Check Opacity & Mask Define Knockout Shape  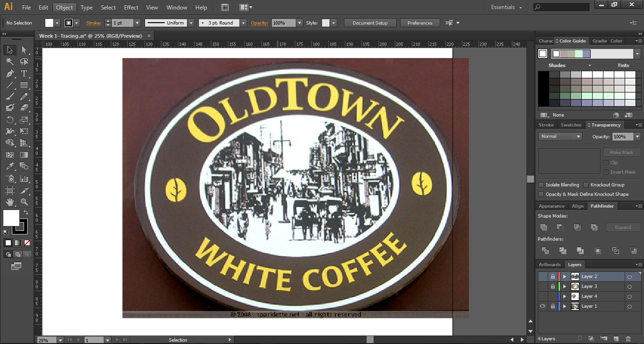[542, 194]
